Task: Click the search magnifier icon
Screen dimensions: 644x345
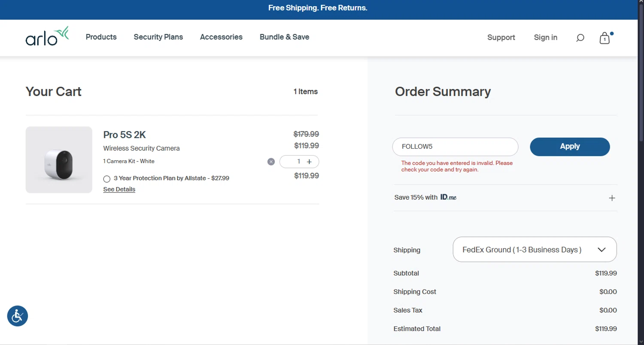Action: [x=580, y=38]
